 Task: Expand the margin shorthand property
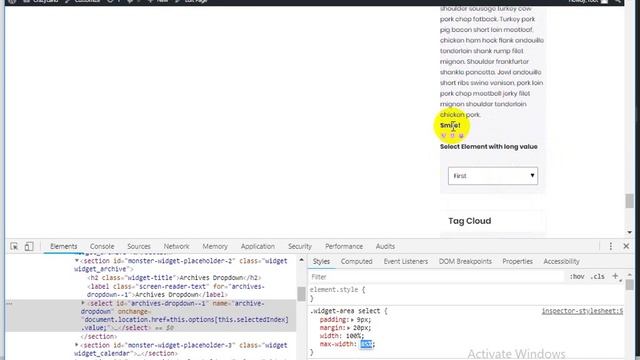point(348,328)
